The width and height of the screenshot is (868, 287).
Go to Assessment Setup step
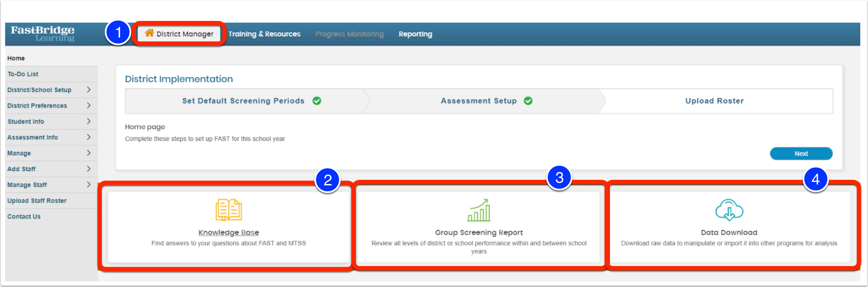[479, 101]
